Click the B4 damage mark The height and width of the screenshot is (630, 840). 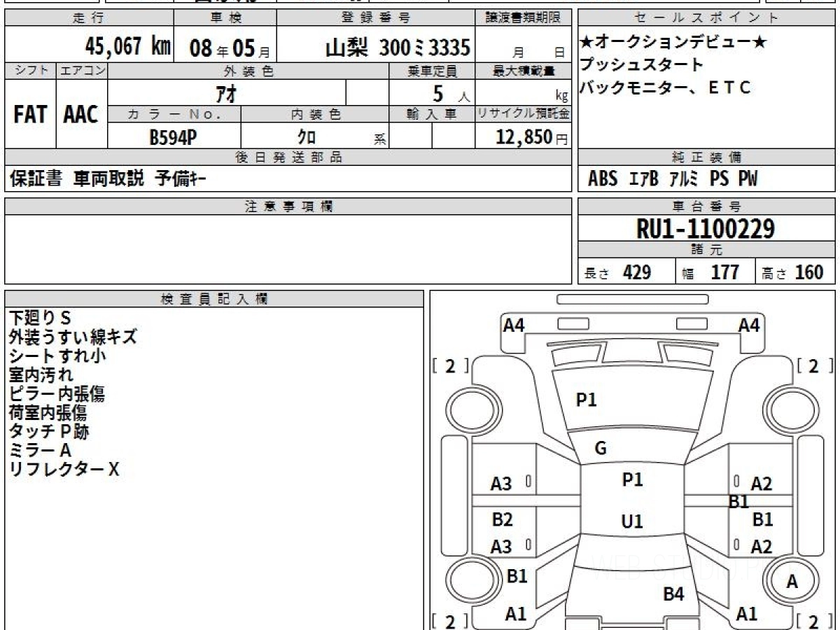(673, 594)
